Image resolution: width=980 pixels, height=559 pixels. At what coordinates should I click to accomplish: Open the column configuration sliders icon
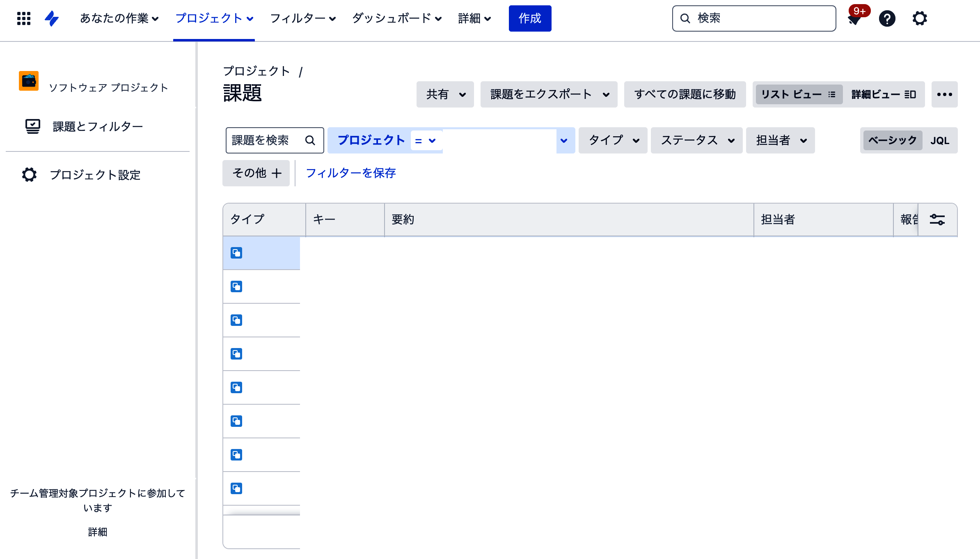(937, 220)
